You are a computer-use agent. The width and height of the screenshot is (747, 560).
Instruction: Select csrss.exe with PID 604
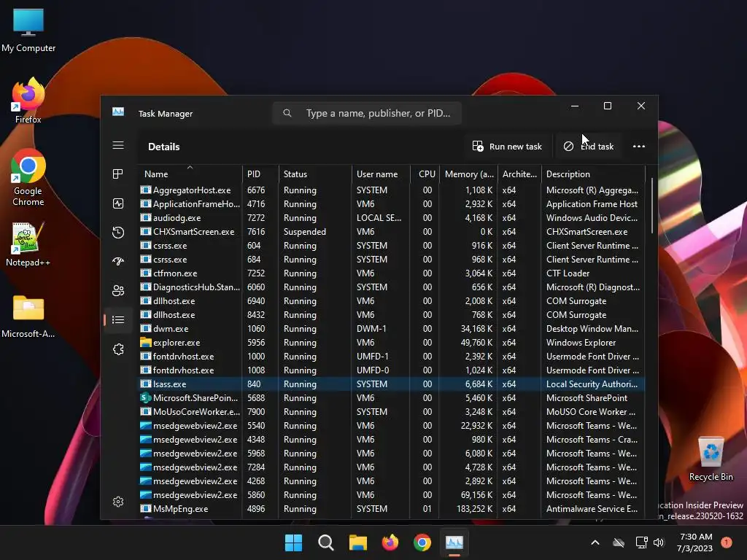coord(392,245)
